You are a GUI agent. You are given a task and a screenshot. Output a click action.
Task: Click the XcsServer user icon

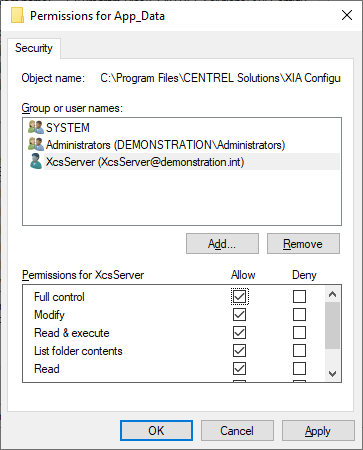(36, 162)
